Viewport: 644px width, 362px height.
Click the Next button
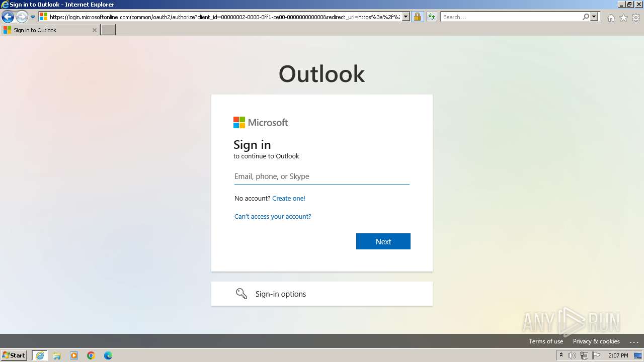(383, 241)
